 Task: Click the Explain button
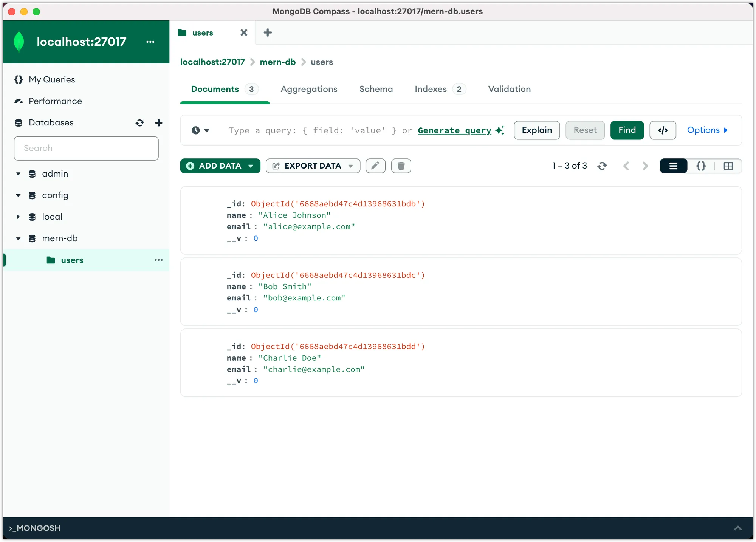pyautogui.click(x=537, y=130)
